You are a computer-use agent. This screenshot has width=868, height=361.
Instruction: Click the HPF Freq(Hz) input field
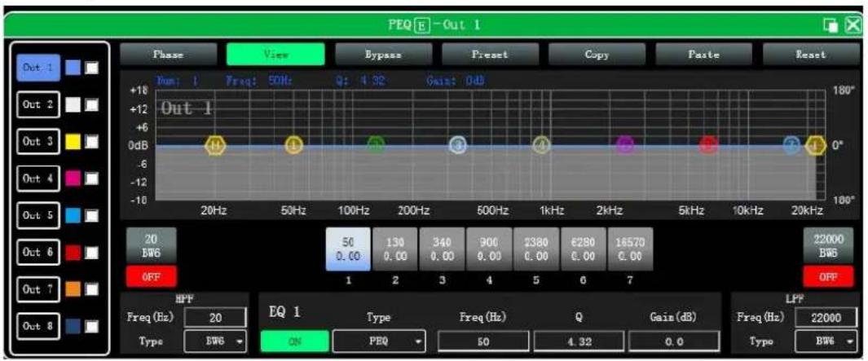pyautogui.click(x=216, y=318)
